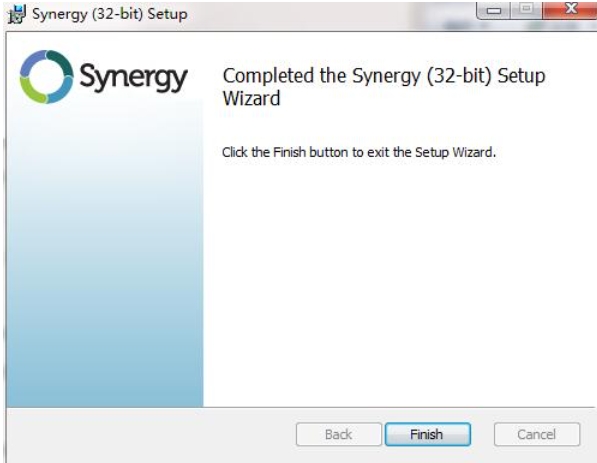Click the light blue segment of Synergy logo
The height and width of the screenshot is (463, 597).
pos(61,91)
